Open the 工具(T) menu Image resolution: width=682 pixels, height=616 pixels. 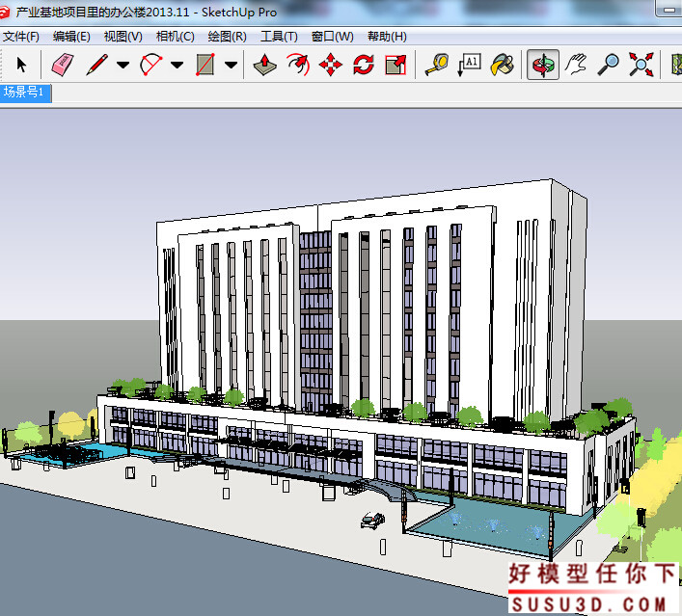(279, 37)
